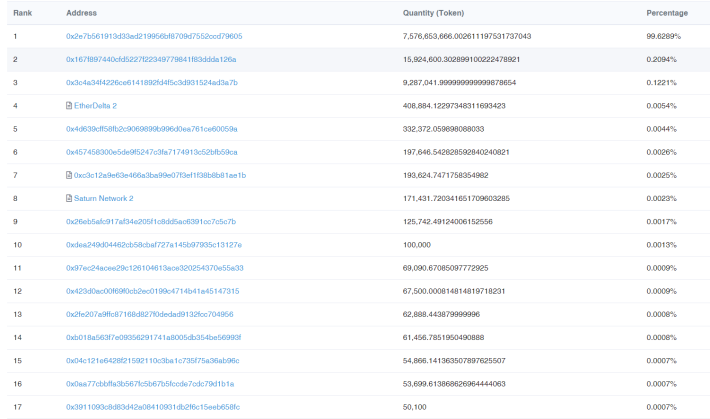Image resolution: width=710 pixels, height=419 pixels.
Task: Select the quantity 332,372.059698088033
Action: (443, 129)
